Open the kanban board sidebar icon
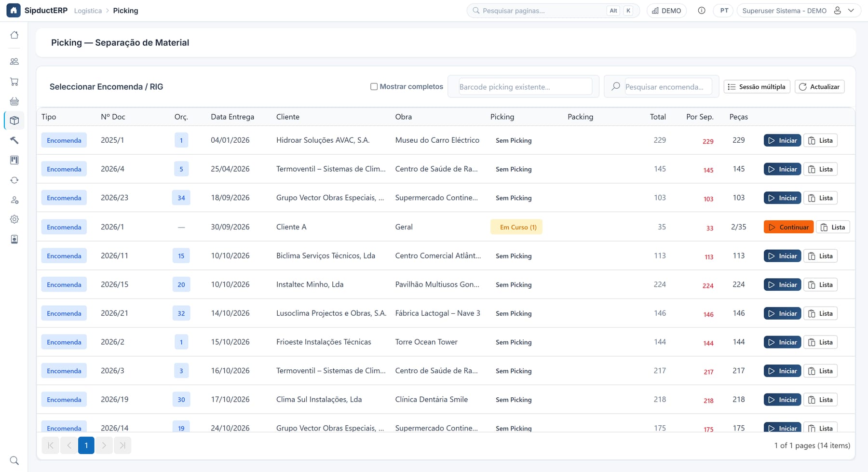 click(x=14, y=160)
